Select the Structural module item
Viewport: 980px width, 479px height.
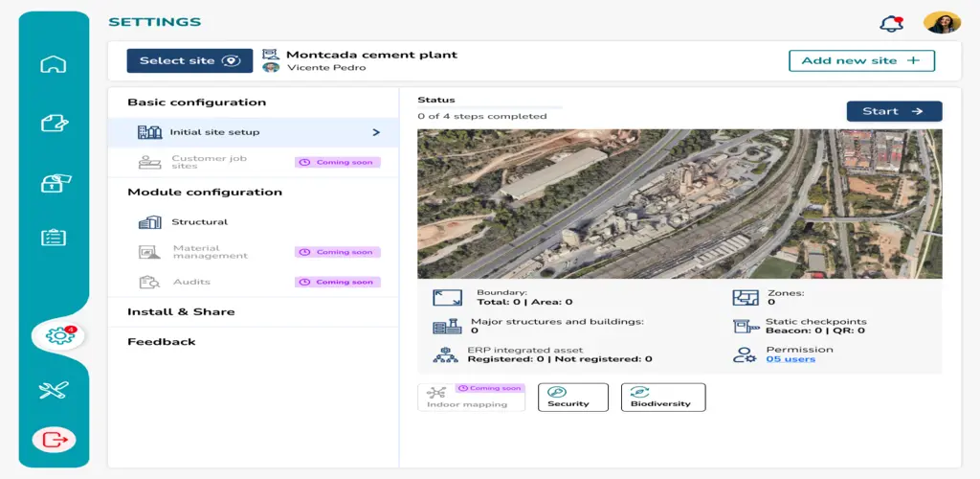click(x=253, y=222)
